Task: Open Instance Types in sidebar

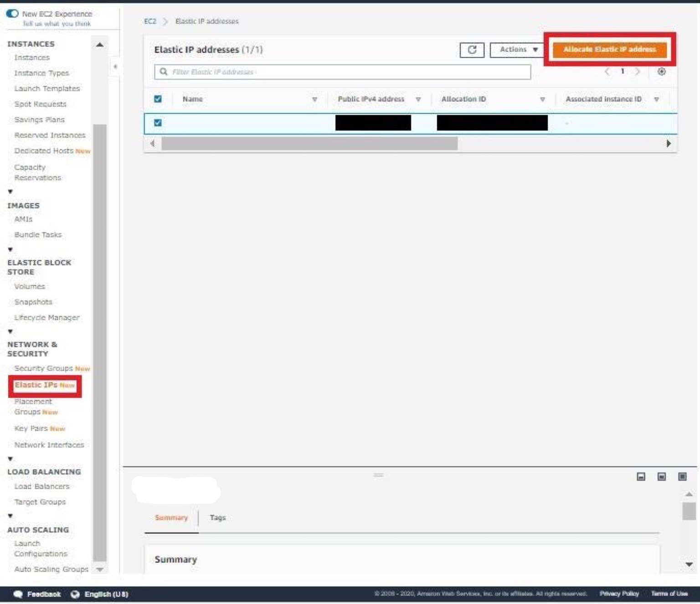Action: point(41,73)
